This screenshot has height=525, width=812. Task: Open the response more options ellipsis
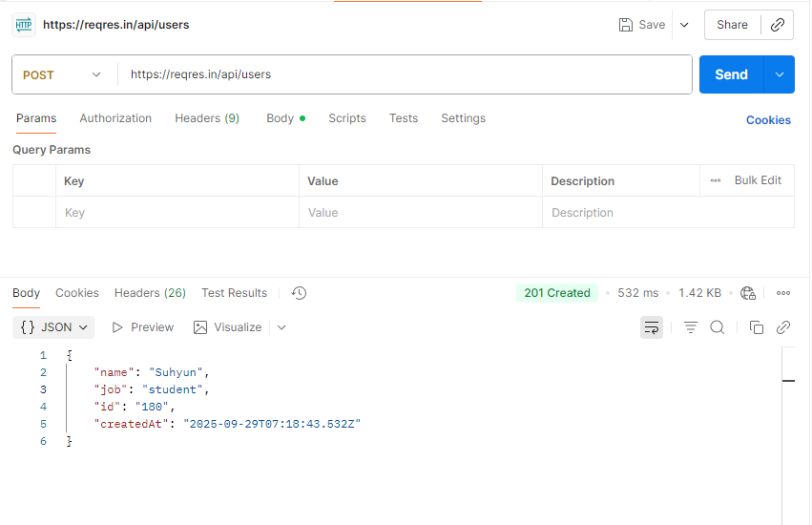pyautogui.click(x=783, y=293)
